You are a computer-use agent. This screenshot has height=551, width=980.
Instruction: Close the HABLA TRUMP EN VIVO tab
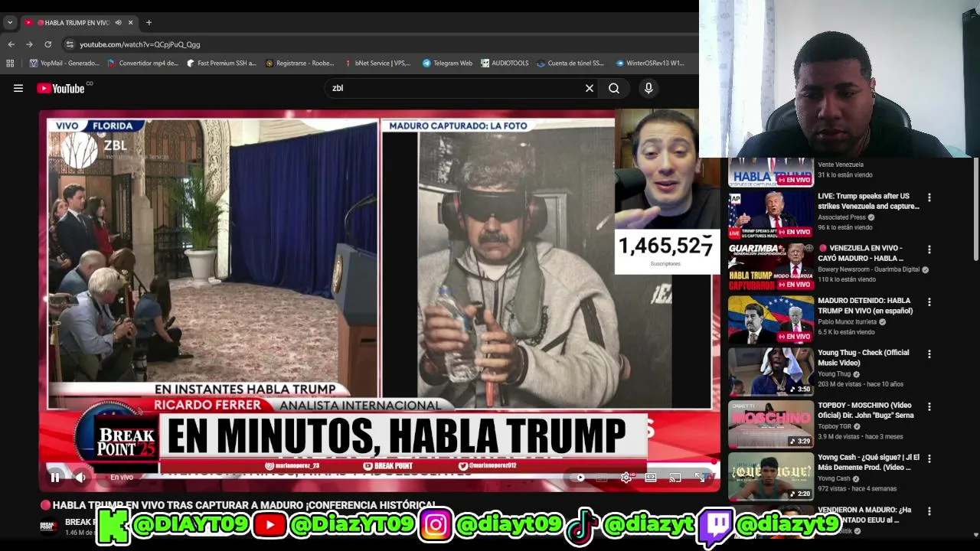[x=130, y=23]
